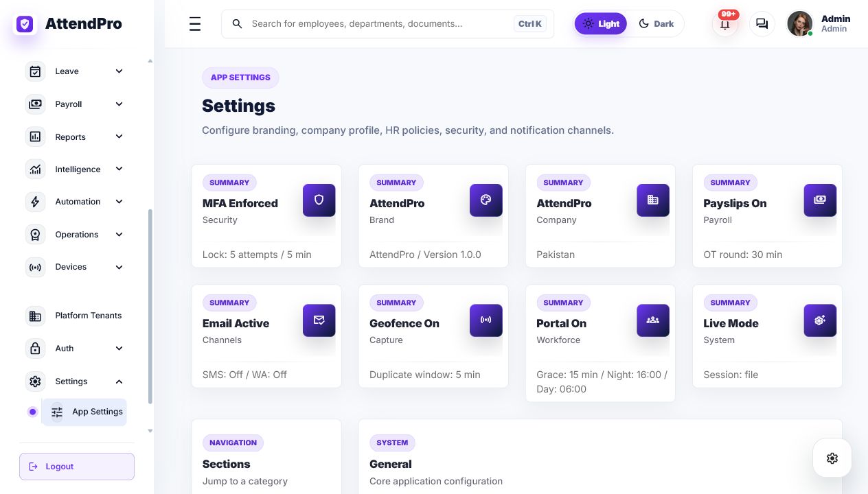Viewport: 868px width, 494px height.
Task: Toggle the hamburger sidebar menu icon
Action: (x=195, y=24)
